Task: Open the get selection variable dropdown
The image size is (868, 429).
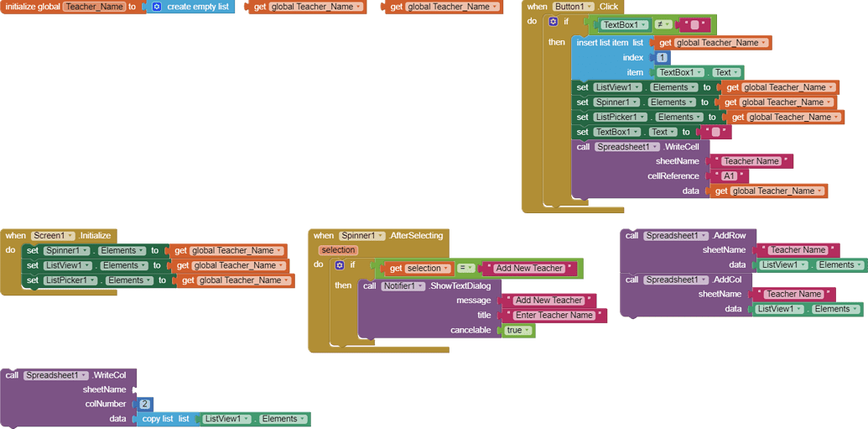Action: pos(429,269)
